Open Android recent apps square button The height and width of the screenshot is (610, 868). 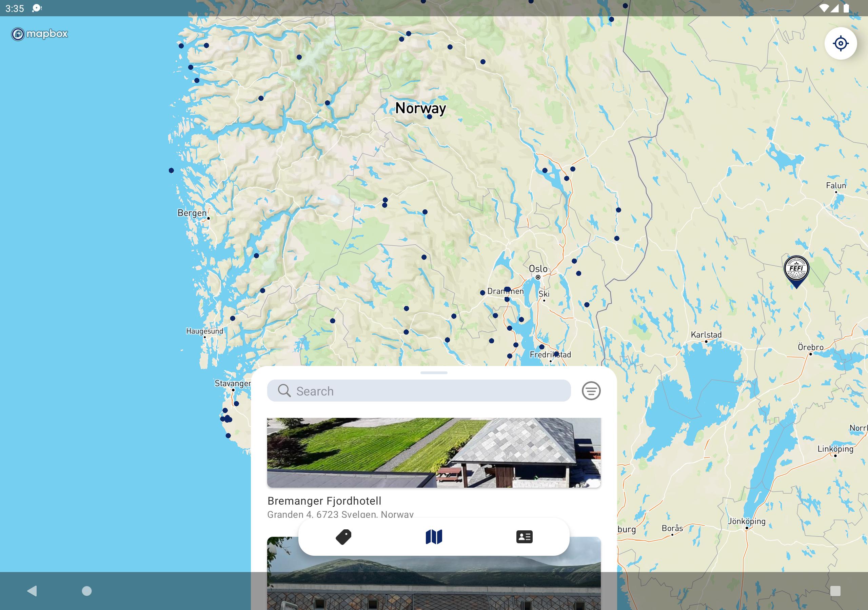[x=835, y=591]
